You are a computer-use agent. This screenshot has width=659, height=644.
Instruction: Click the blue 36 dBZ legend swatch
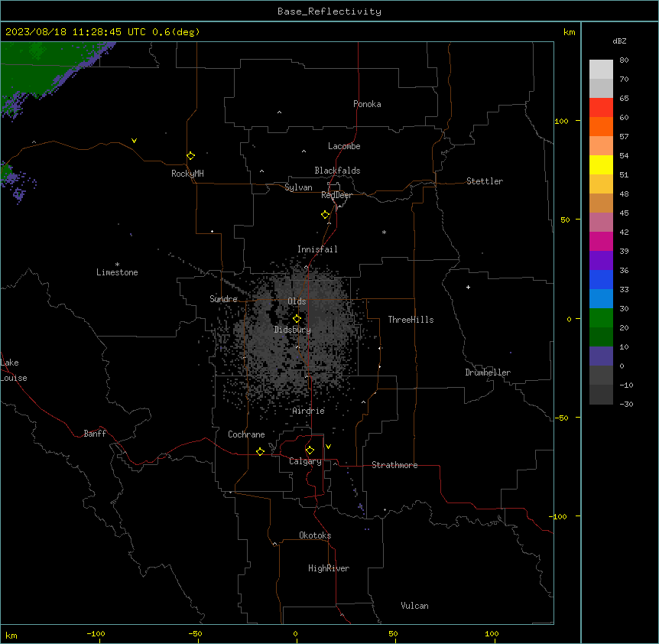[x=601, y=279]
